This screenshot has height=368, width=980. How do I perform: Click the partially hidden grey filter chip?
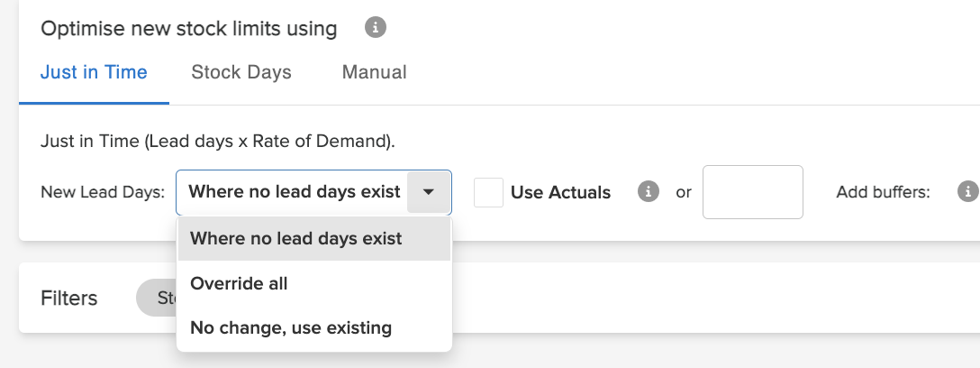tap(157, 298)
